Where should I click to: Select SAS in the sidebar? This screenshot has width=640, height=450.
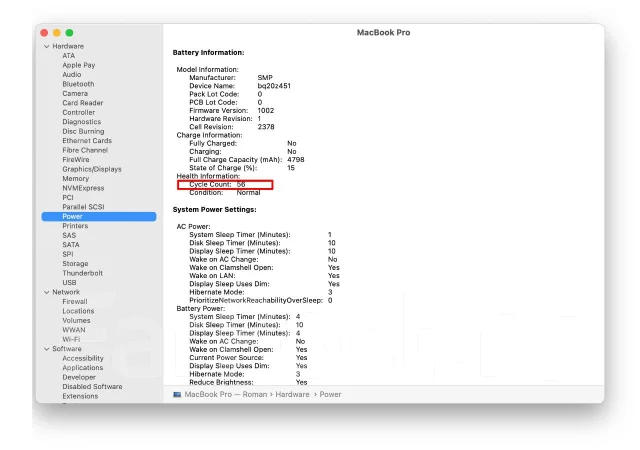(69, 235)
